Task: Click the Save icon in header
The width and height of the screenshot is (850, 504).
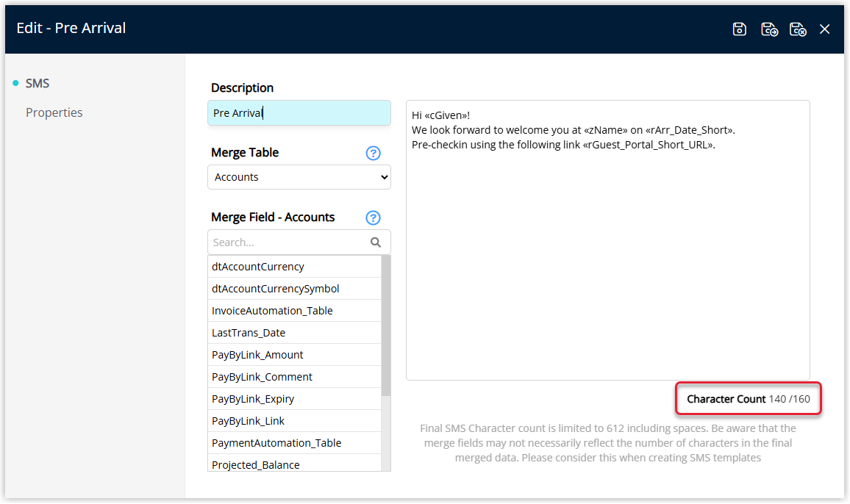Action: coord(740,29)
